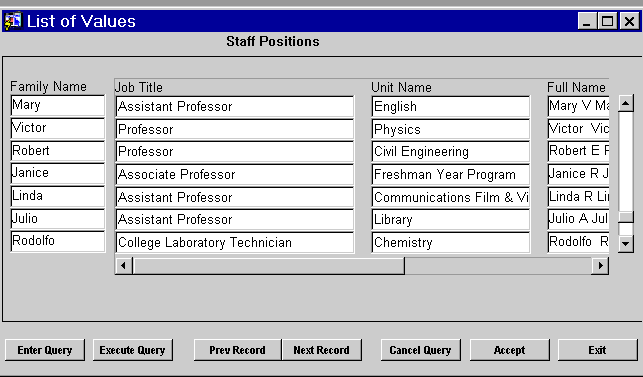Advance with Next Record button
643x377 pixels.
click(x=322, y=350)
